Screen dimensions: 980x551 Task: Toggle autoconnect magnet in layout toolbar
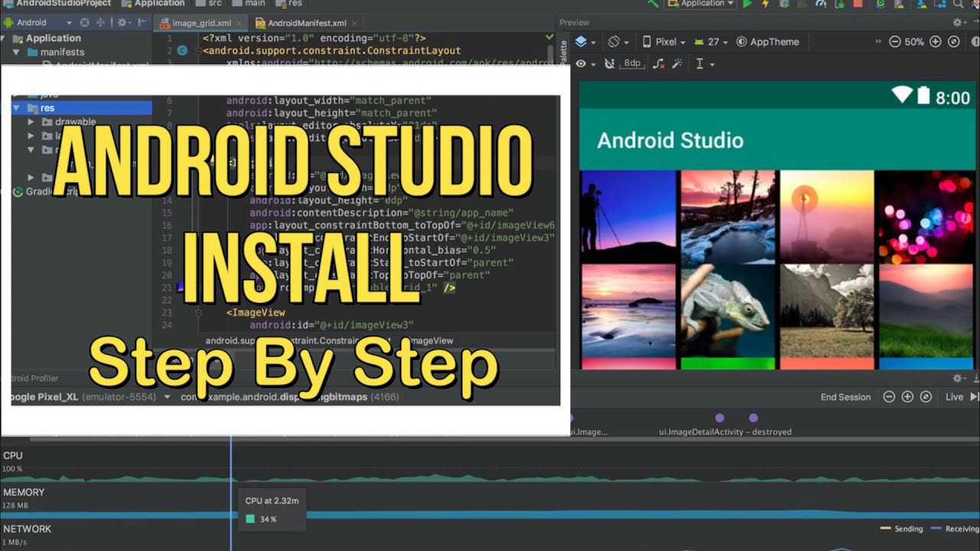tap(609, 64)
